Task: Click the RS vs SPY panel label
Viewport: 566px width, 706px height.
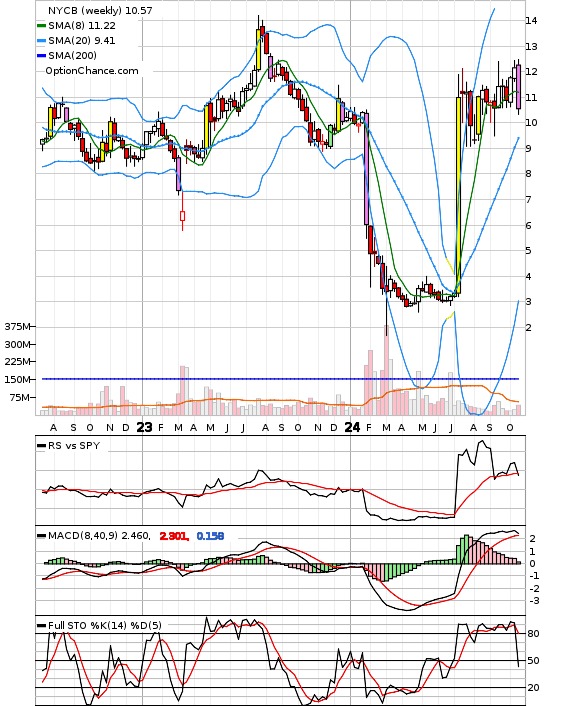Action: pyautogui.click(x=74, y=446)
